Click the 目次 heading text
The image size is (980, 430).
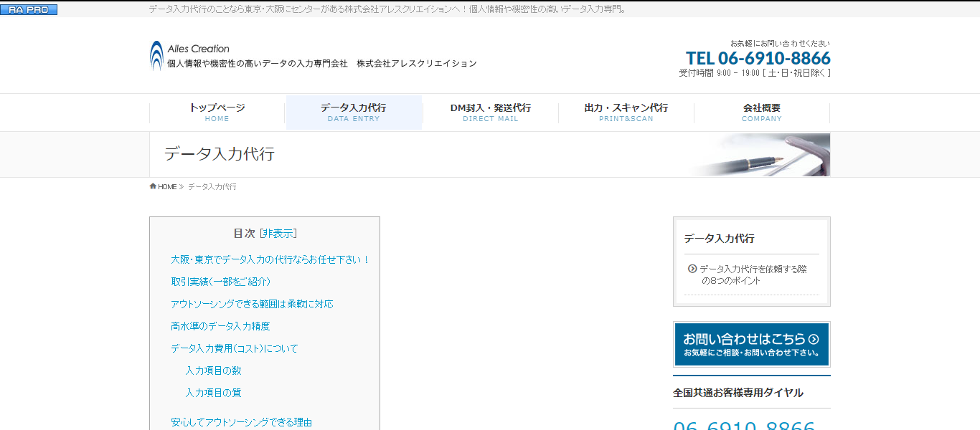click(x=244, y=234)
